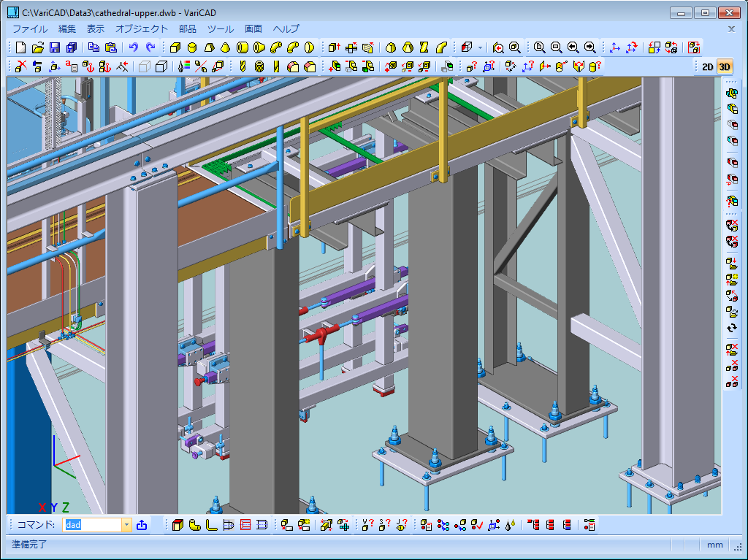Viewport: 748px width, 560px height.
Task: Create a cone solid
Action: (226, 47)
